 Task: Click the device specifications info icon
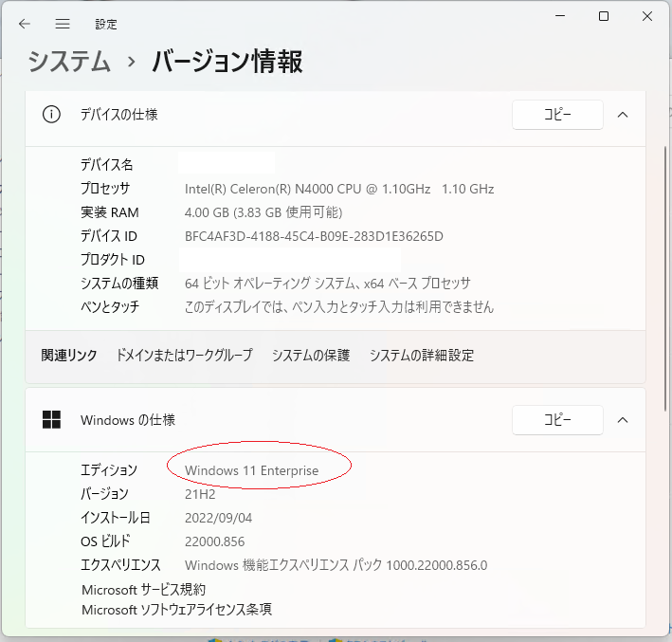(x=51, y=115)
